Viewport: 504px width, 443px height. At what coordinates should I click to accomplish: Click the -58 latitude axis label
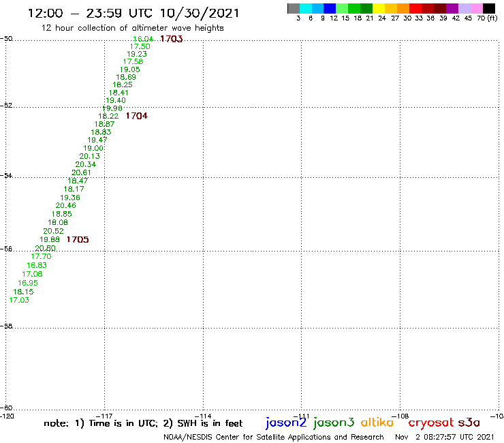click(x=6, y=326)
